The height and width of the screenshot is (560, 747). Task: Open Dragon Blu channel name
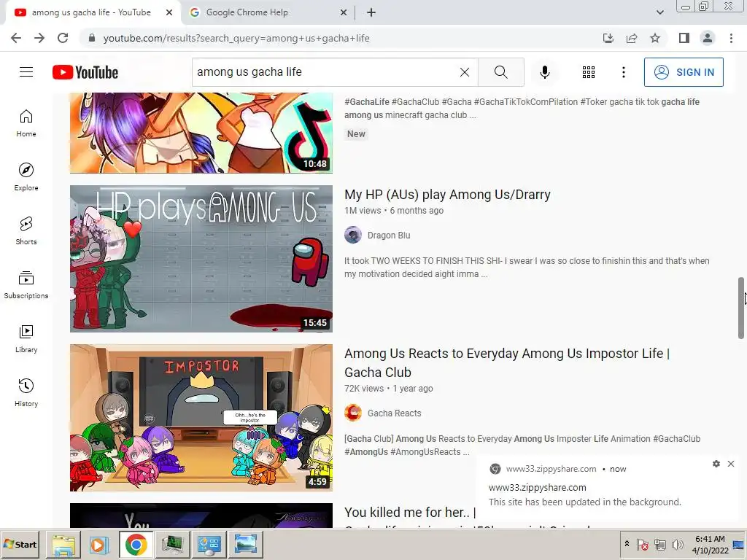click(x=389, y=236)
